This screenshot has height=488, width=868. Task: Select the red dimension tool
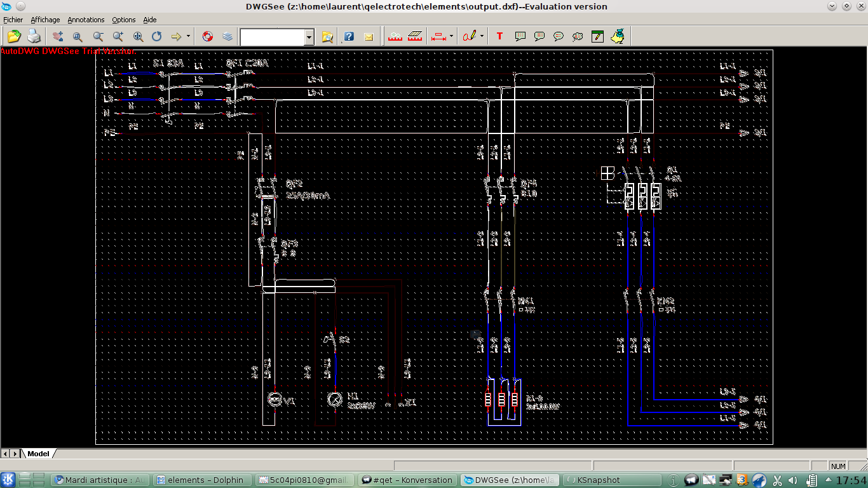click(438, 36)
